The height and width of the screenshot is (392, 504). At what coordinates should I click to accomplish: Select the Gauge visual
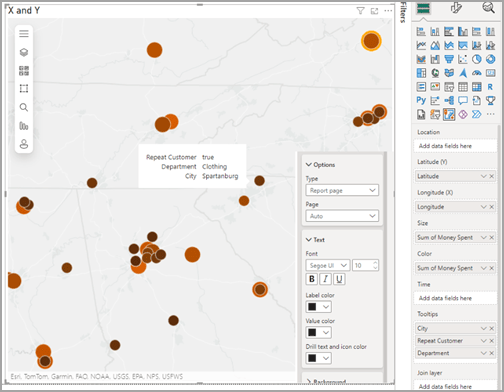coord(477,73)
